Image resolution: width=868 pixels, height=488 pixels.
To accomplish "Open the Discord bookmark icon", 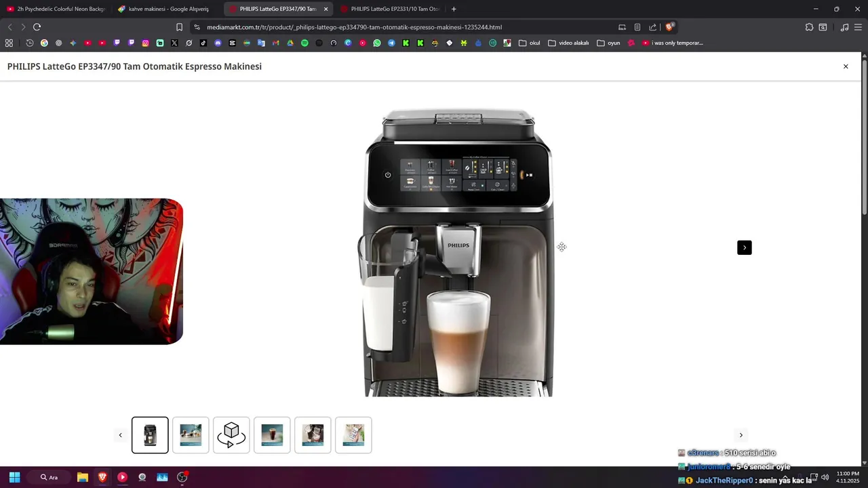I will [x=218, y=43].
